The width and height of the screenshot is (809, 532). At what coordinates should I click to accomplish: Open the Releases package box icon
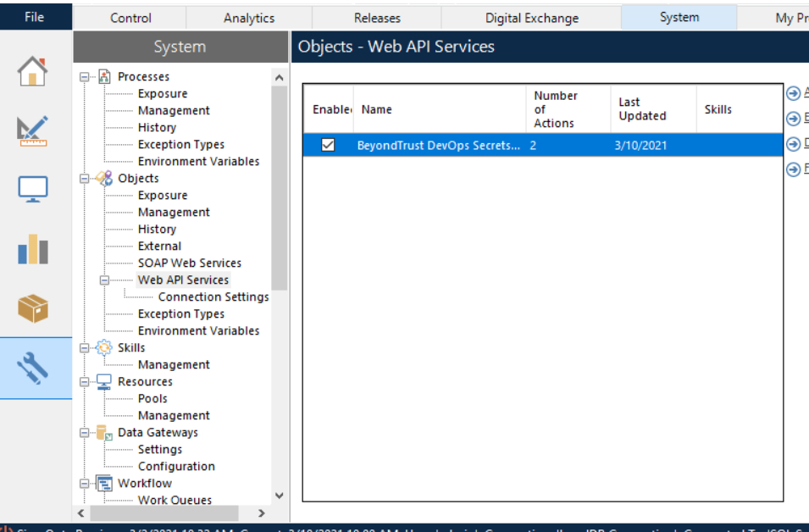[x=33, y=308]
